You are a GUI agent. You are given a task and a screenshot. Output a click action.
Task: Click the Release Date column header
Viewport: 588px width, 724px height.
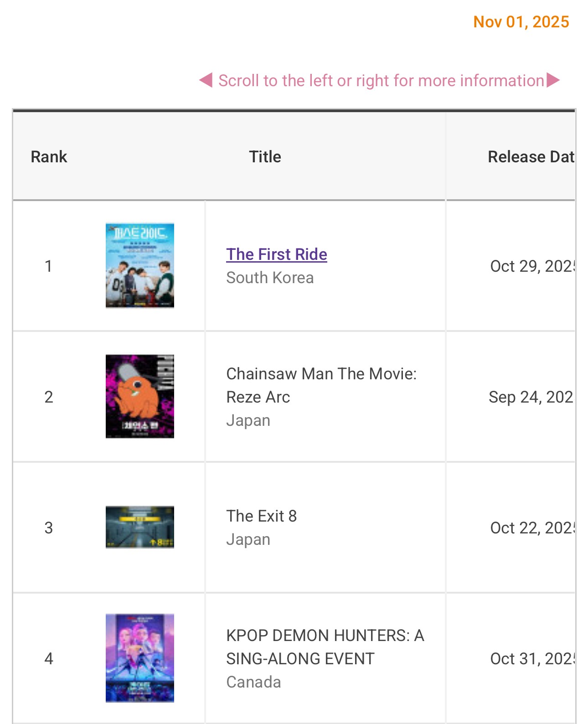[x=531, y=157]
